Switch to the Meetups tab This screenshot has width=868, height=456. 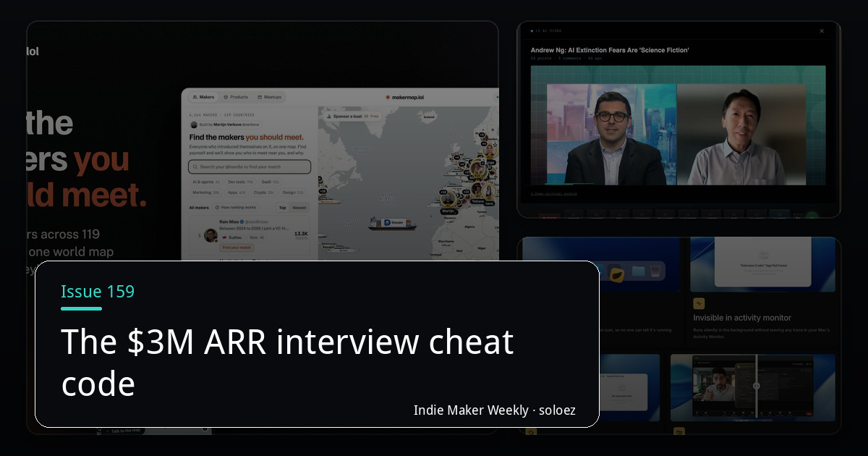pos(269,97)
